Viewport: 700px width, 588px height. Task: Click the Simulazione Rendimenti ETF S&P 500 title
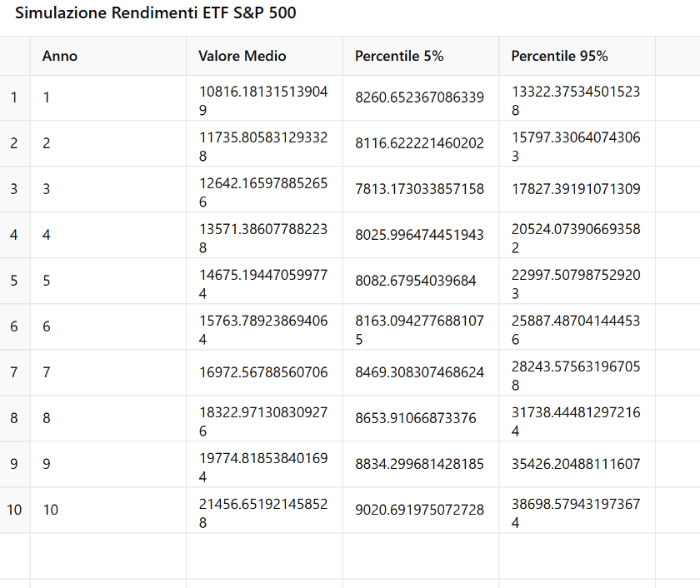[156, 14]
